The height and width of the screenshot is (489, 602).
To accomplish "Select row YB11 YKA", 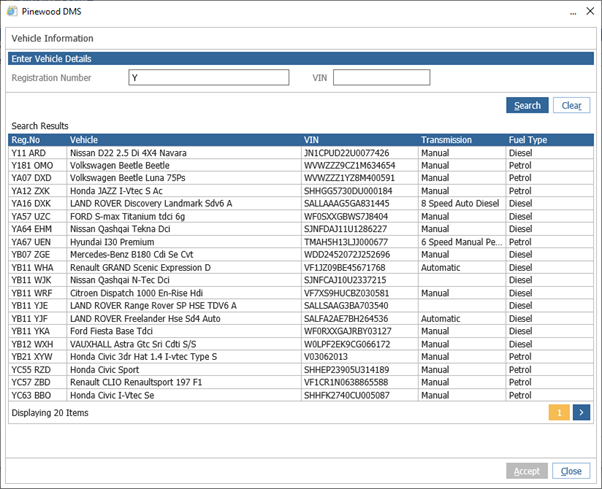I will coord(301,331).
